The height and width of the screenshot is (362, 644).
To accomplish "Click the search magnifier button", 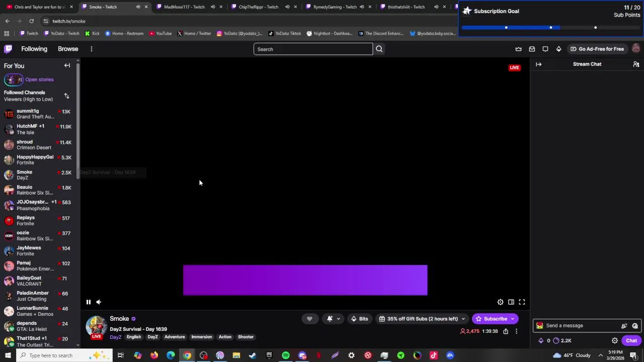I will point(379,49).
